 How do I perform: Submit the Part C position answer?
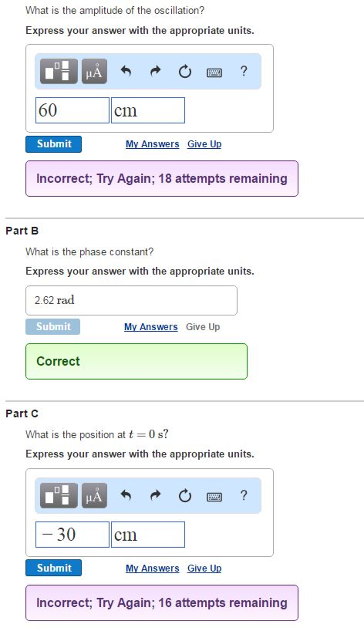[54, 568]
